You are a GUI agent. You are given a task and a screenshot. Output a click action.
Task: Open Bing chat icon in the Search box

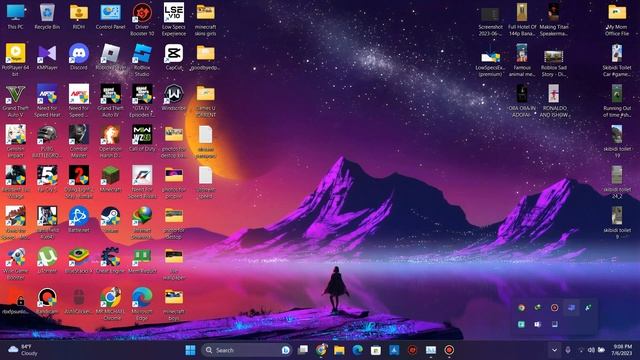point(286,350)
